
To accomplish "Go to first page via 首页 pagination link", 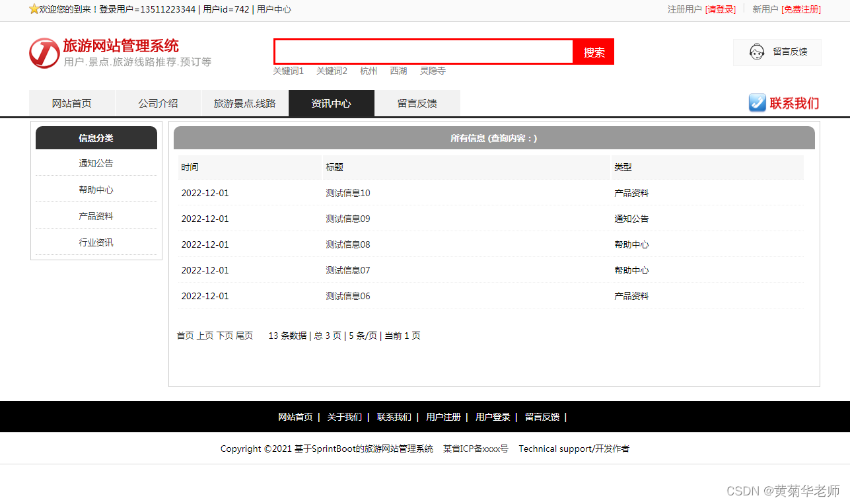I will 185,336.
